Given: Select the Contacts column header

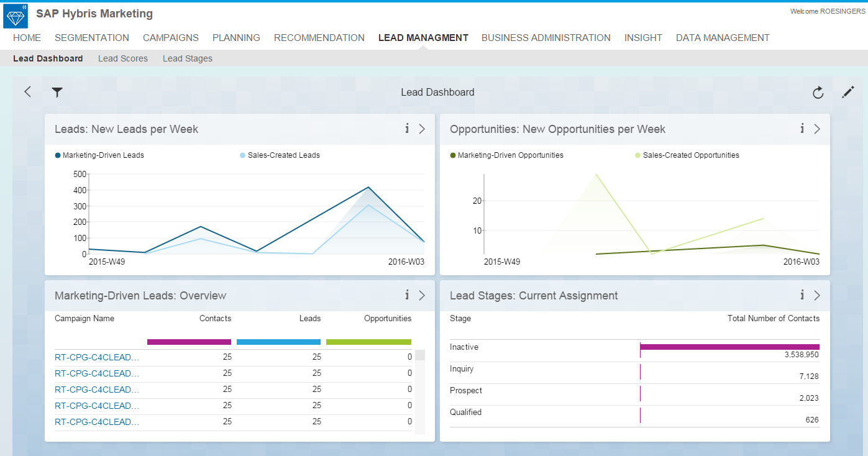Looking at the screenshot, I should point(215,318).
